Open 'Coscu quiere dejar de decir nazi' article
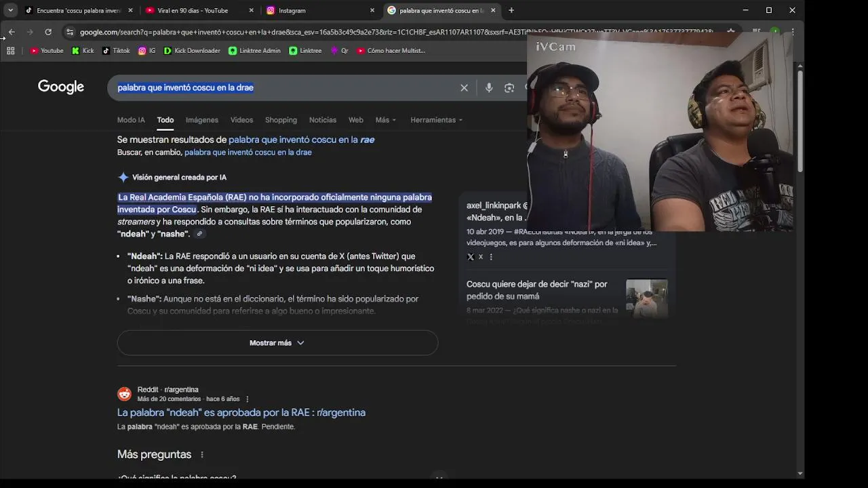Image resolution: width=868 pixels, height=488 pixels. pos(536,290)
